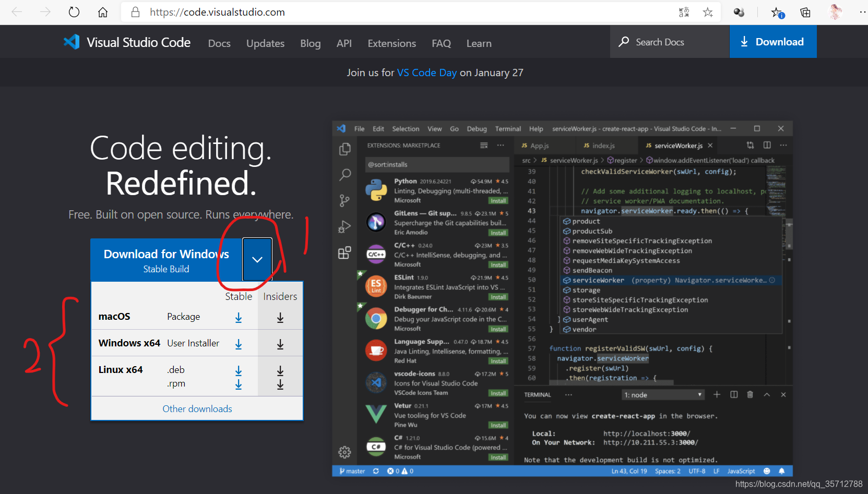Open the browser extension icon beside favorites

tap(739, 12)
